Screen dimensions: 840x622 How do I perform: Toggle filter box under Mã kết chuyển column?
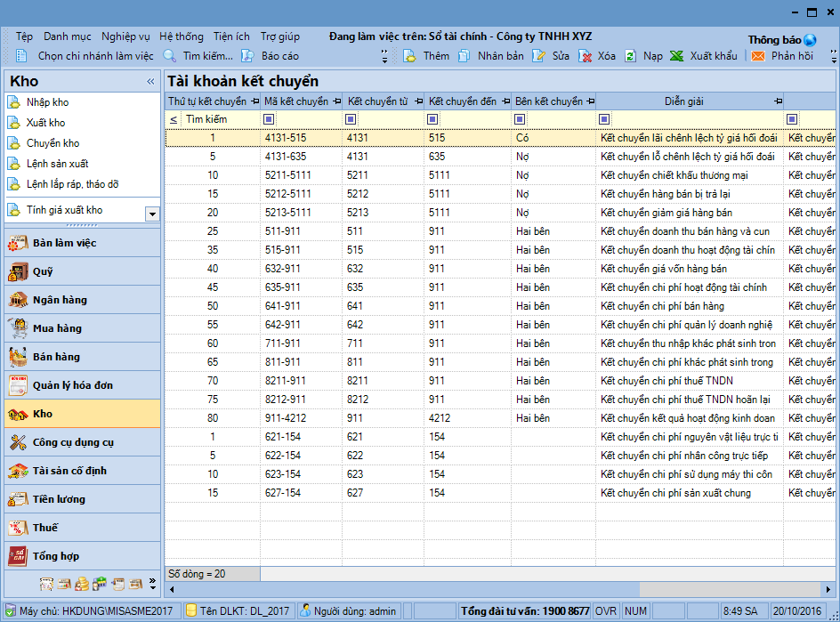[x=269, y=119]
